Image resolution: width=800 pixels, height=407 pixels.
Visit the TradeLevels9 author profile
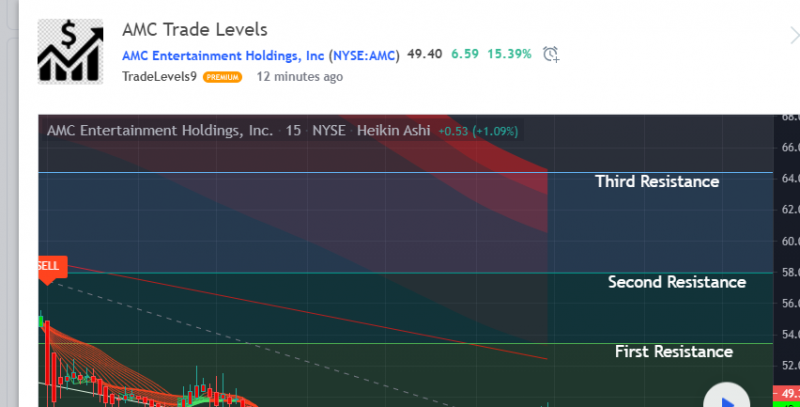159,77
